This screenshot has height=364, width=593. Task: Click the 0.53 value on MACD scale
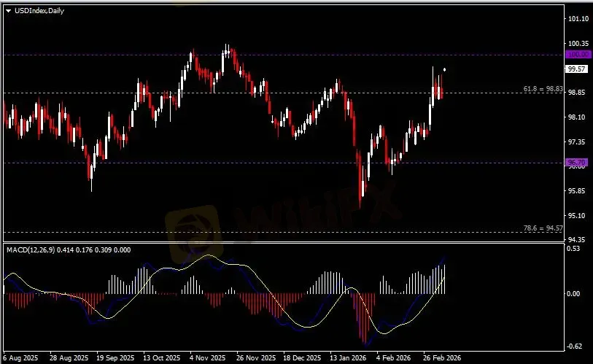(575, 249)
